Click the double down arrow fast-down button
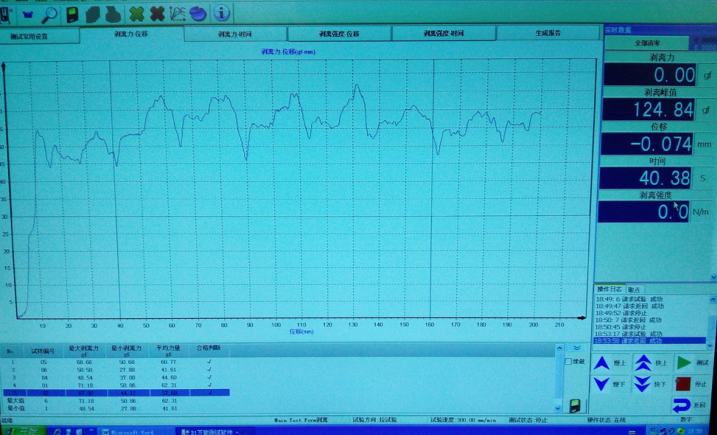717x435 pixels. (643, 384)
